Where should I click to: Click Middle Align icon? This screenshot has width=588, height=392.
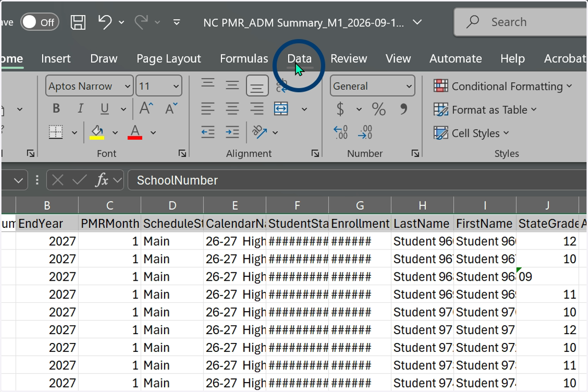pos(232,85)
